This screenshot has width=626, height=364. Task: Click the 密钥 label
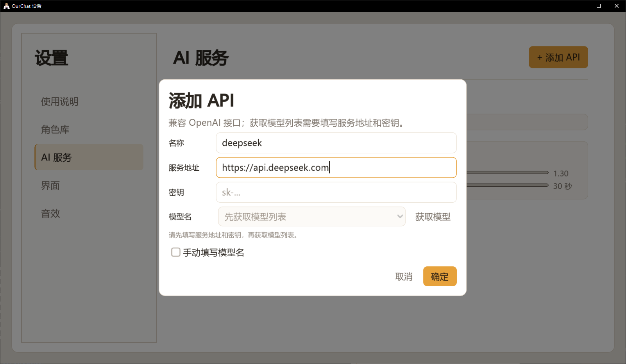coord(176,193)
